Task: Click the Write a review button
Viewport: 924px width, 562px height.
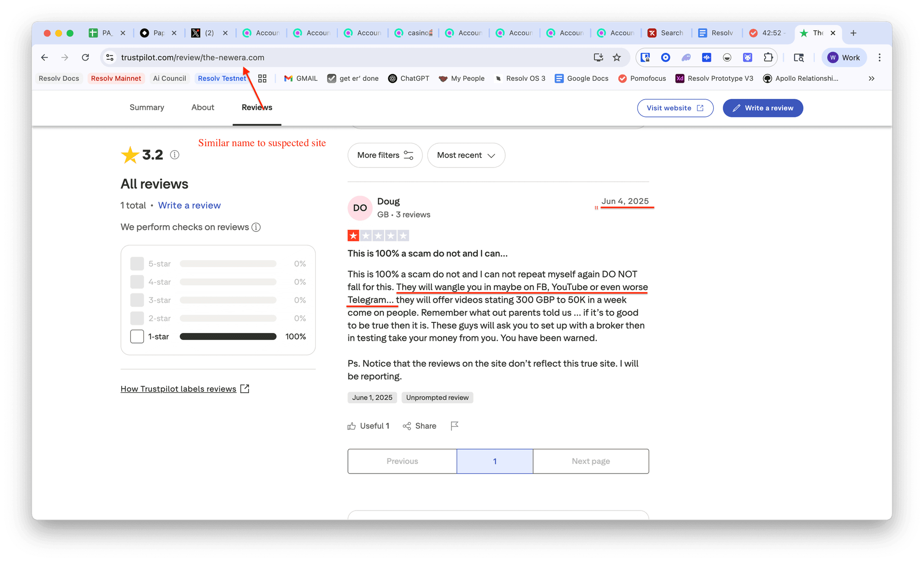Action: pos(763,108)
